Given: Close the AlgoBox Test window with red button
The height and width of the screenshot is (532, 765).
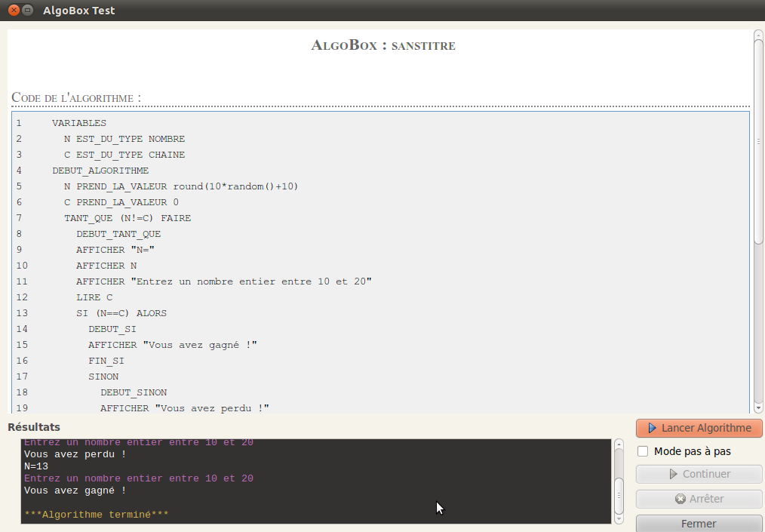Looking at the screenshot, I should [14, 11].
